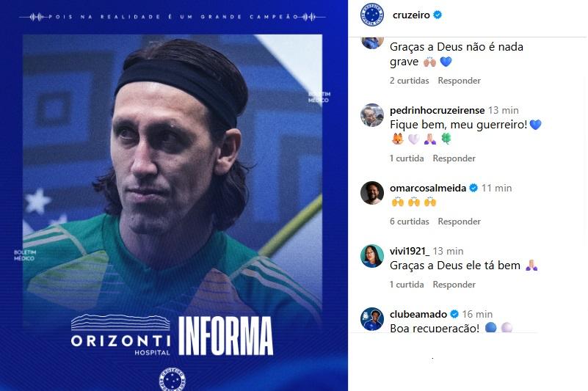Open omarcosalmeida profile picture
The image size is (588, 391).
(372, 193)
